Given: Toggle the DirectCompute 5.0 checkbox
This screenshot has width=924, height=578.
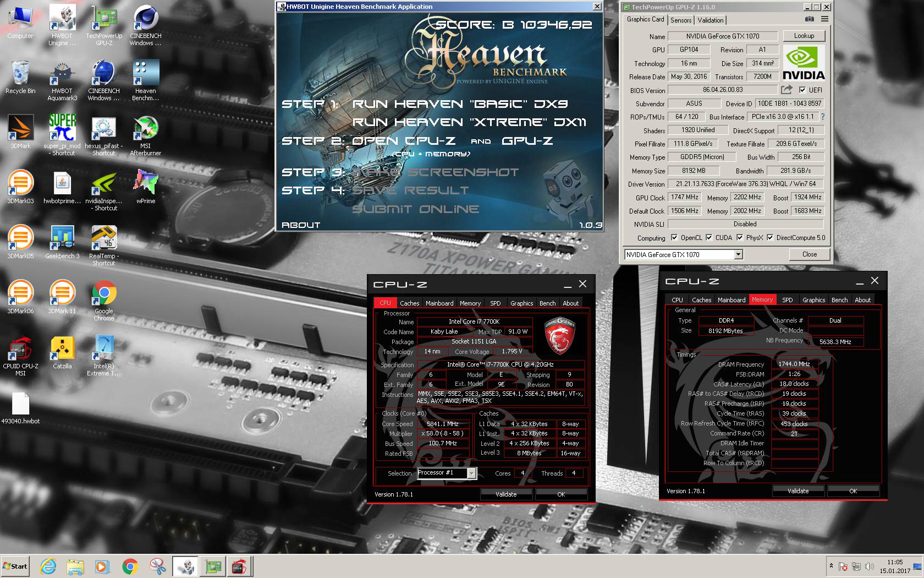Looking at the screenshot, I should pyautogui.click(x=770, y=238).
